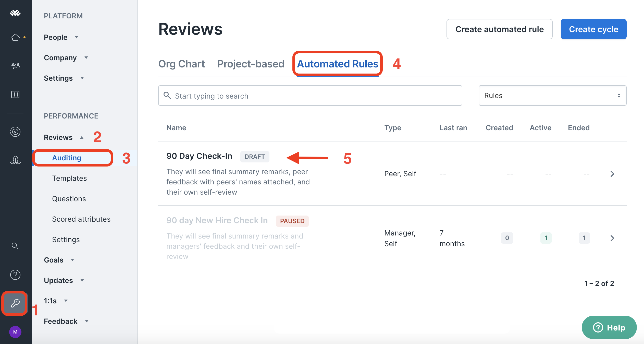This screenshot has height=344, width=644.
Task: Click Create automated rule button
Action: 500,29
